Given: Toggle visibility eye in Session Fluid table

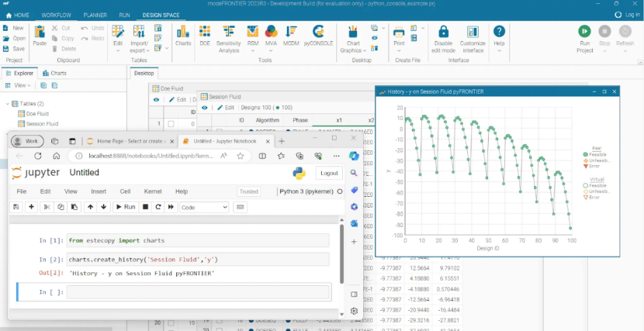Looking at the screenshot, I should coord(204,108).
